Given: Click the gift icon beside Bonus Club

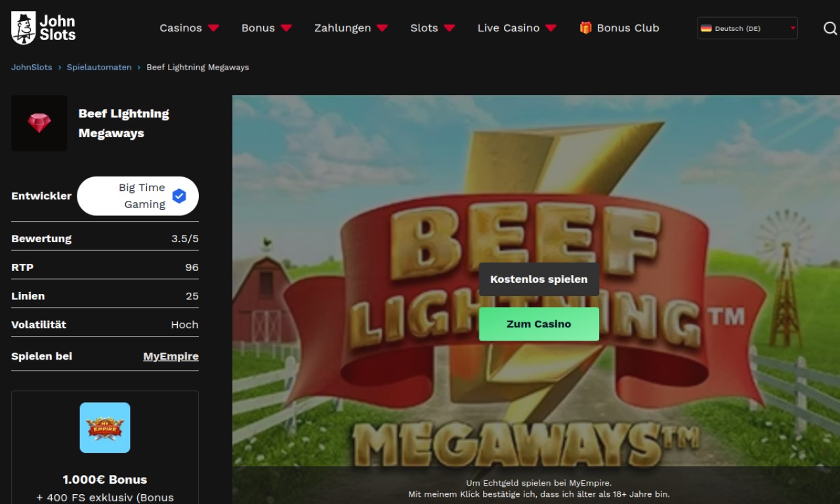Looking at the screenshot, I should click(585, 28).
